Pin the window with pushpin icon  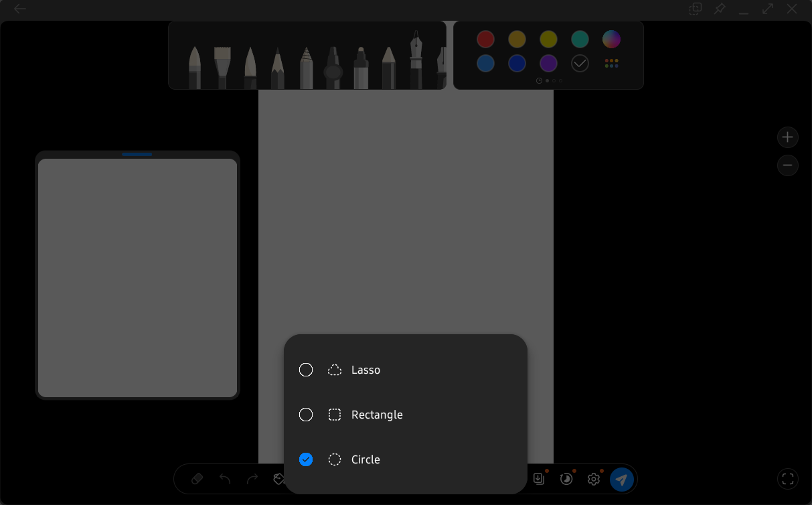click(x=720, y=9)
